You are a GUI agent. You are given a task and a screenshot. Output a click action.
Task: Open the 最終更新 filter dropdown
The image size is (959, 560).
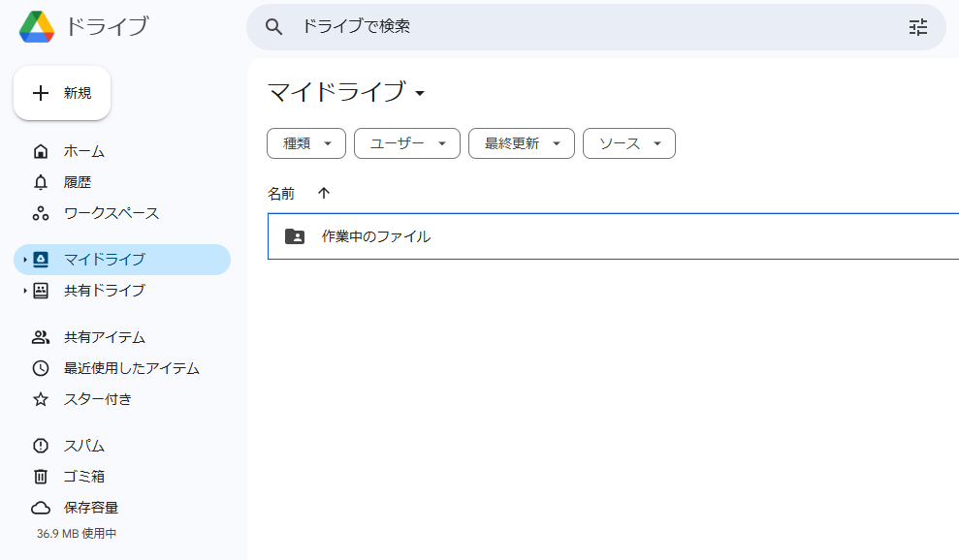click(x=521, y=143)
